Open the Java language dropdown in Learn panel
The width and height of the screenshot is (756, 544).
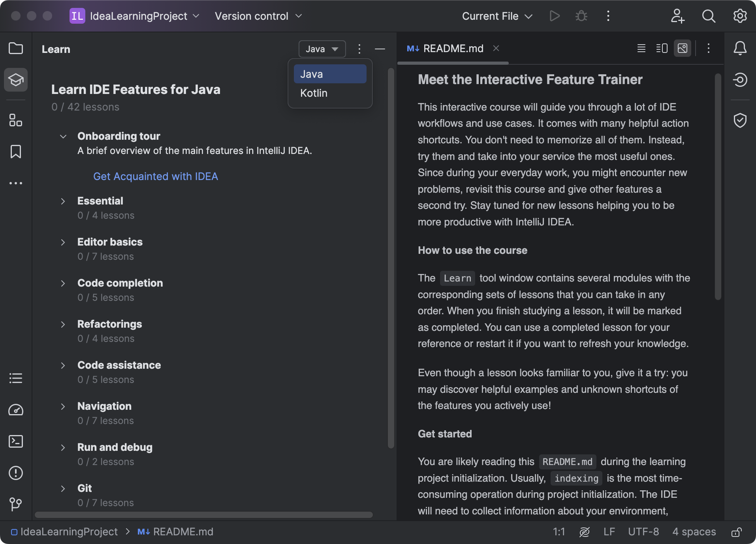(322, 49)
